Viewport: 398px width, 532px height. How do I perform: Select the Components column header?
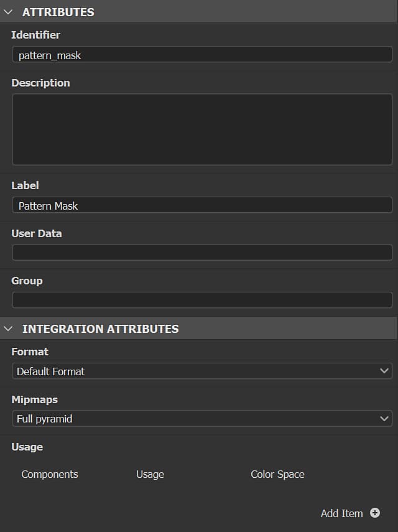(50, 474)
